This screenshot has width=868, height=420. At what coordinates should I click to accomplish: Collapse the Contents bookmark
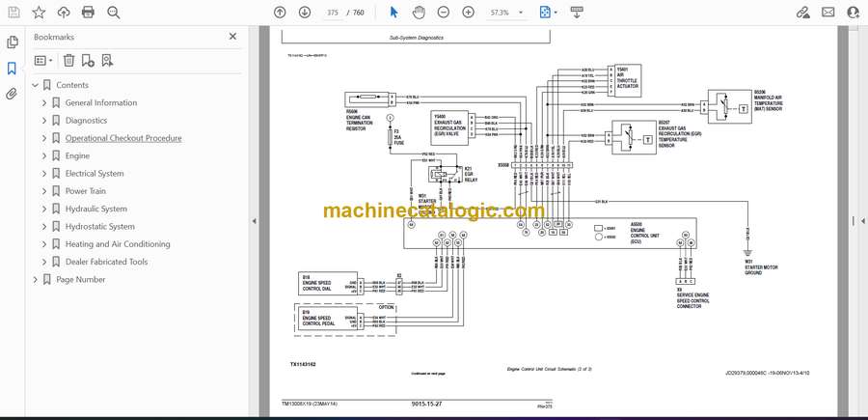[36, 85]
